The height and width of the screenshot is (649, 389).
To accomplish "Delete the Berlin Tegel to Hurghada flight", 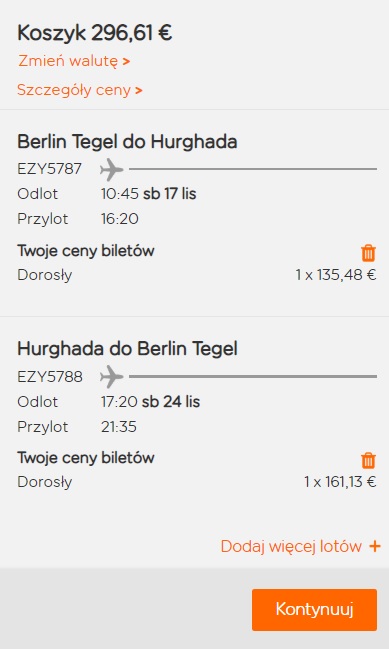I will coord(368,252).
